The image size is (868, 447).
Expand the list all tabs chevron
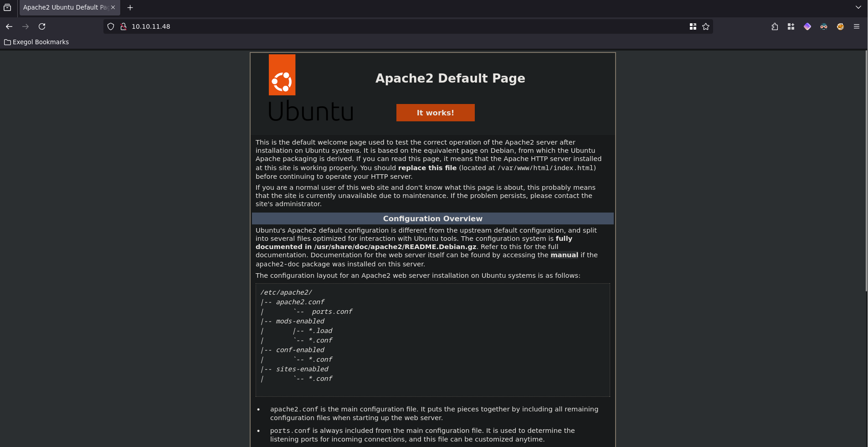(x=858, y=7)
